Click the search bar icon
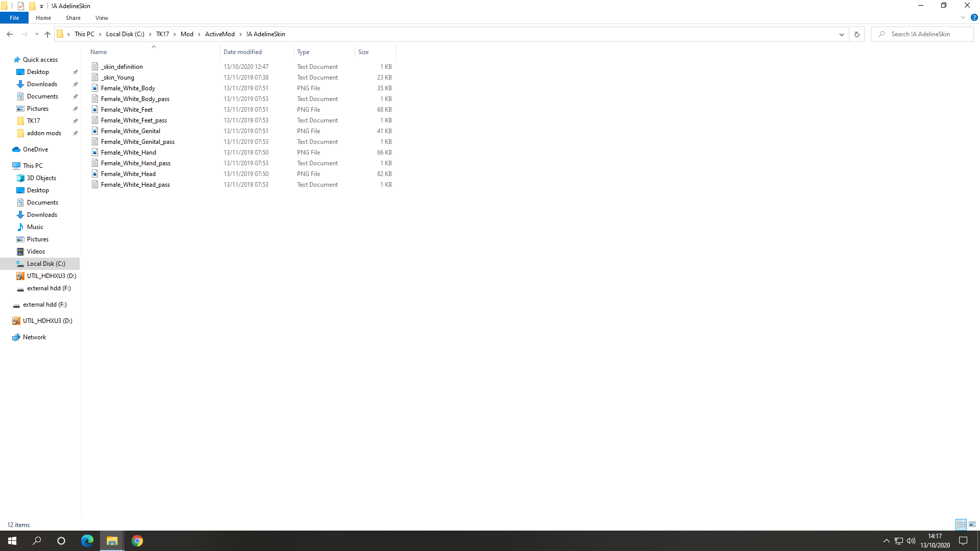 click(x=881, y=34)
